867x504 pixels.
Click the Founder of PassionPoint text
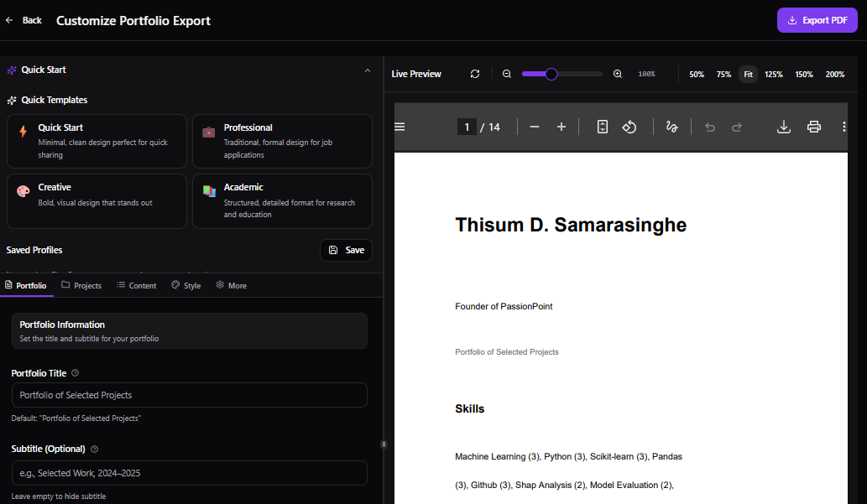tap(504, 306)
